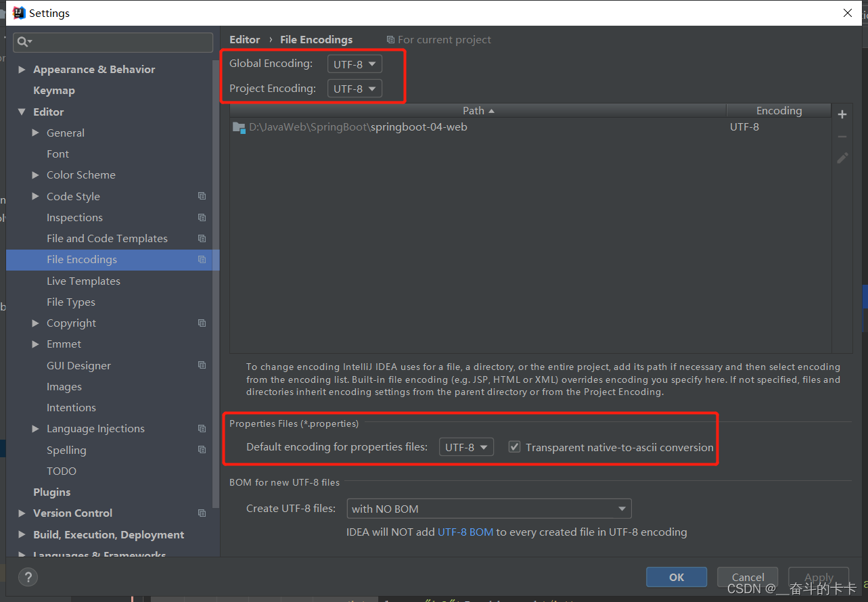This screenshot has height=602, width=868.
Task: Click the Add path plus icon
Action: [842, 114]
